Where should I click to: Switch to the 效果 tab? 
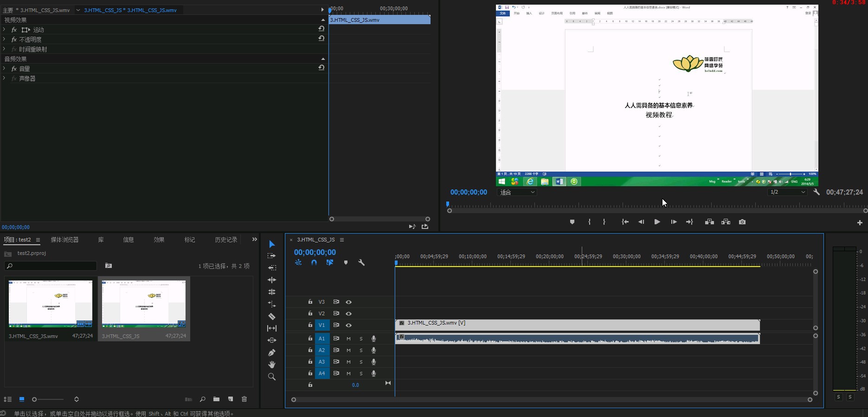[x=159, y=240]
